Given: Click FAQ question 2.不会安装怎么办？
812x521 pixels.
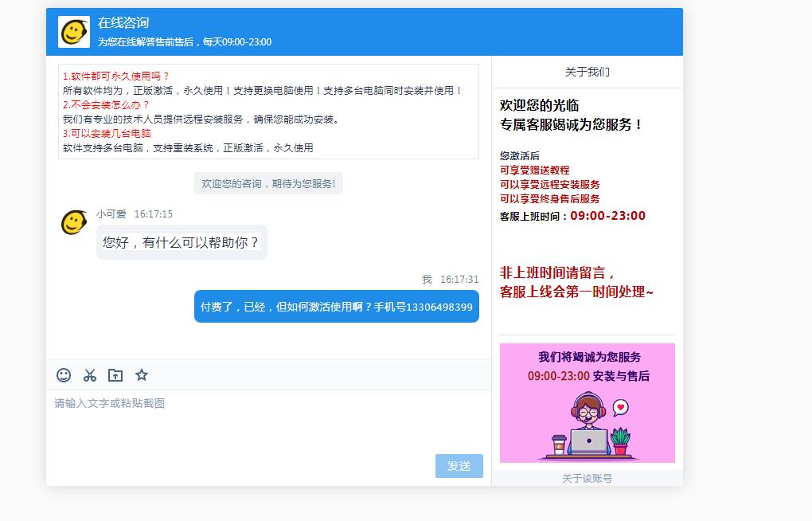Looking at the screenshot, I should [106, 104].
